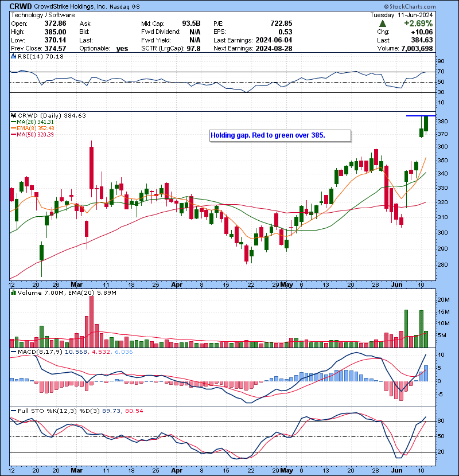Click the 280 price axis label
459x476 pixels.
coord(442,265)
